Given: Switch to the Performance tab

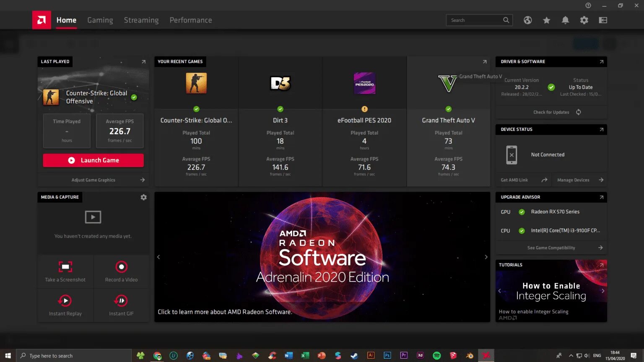Looking at the screenshot, I should [x=191, y=20].
